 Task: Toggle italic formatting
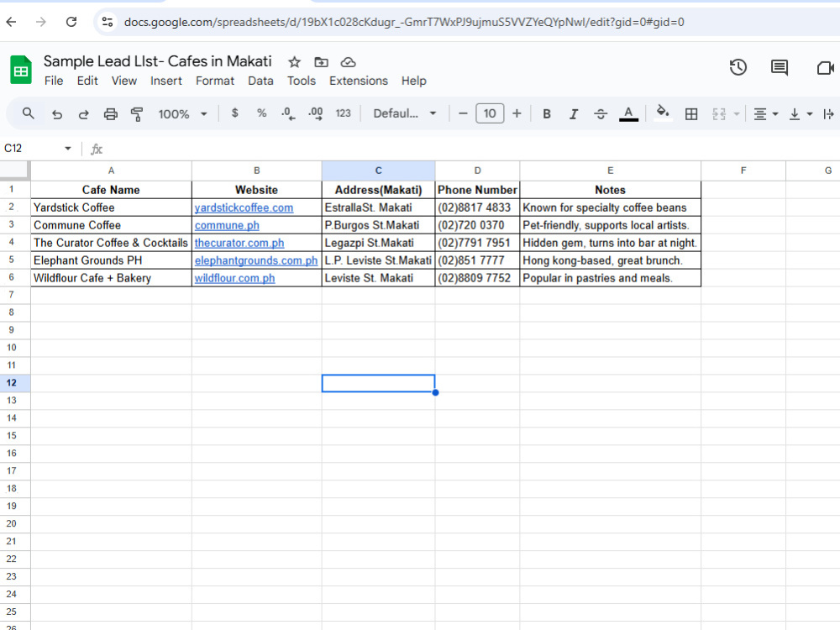click(x=574, y=113)
